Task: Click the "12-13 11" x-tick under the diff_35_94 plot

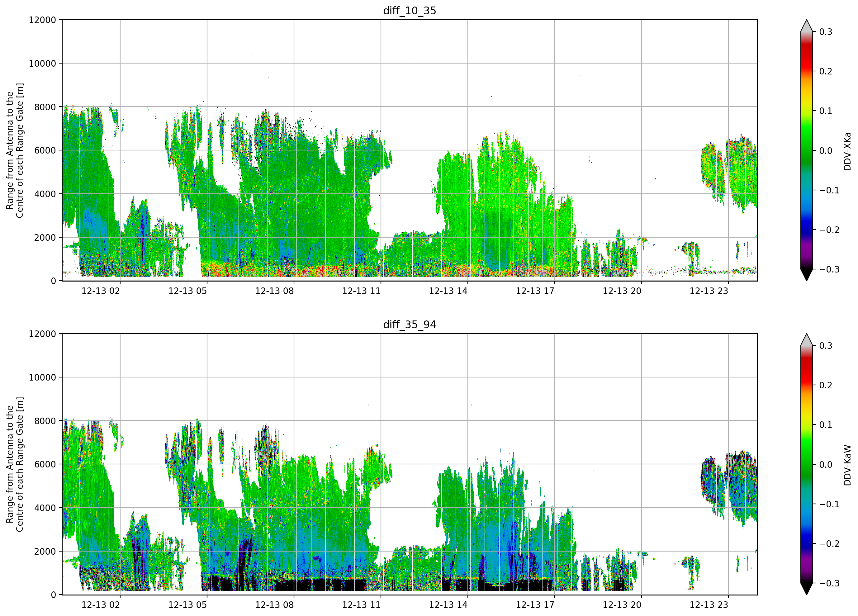Action: (361, 605)
